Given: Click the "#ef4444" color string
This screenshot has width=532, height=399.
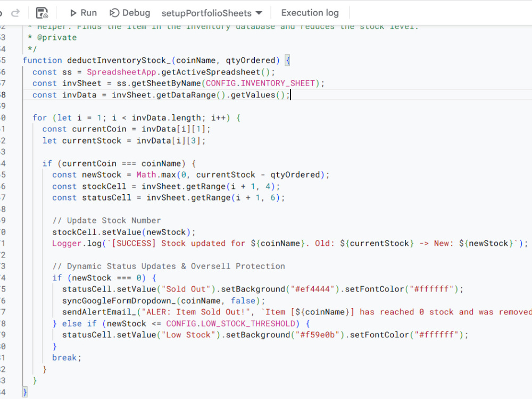Looking at the screenshot, I should (x=312, y=289).
